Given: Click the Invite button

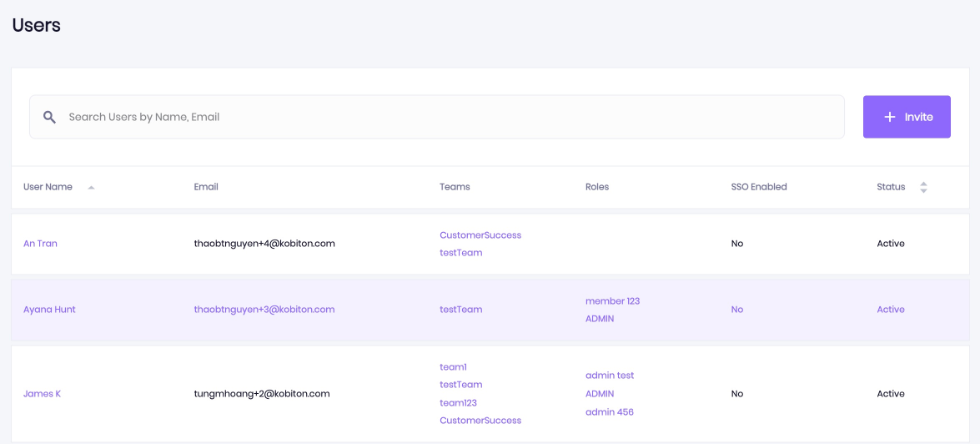Looking at the screenshot, I should (x=907, y=117).
